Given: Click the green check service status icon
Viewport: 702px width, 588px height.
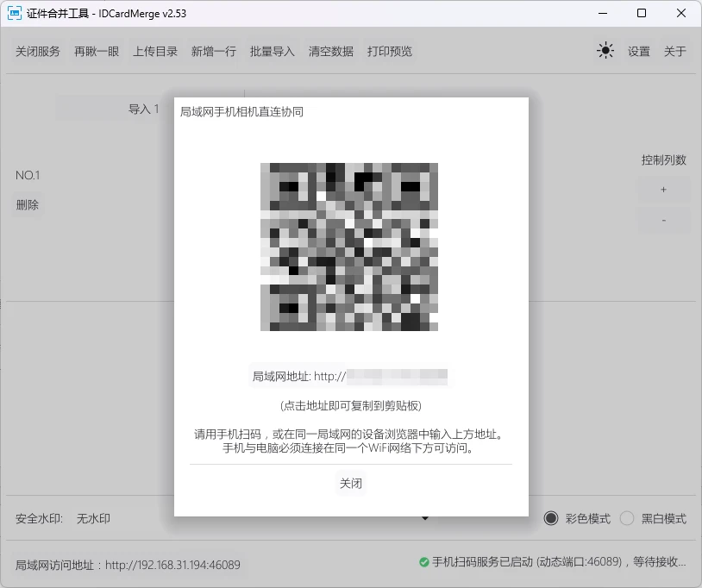Looking at the screenshot, I should click(423, 562).
